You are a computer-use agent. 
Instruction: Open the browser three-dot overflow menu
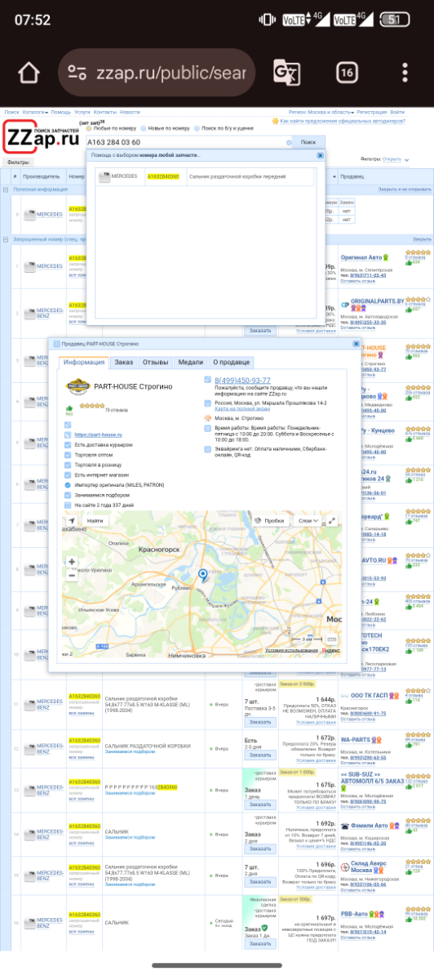point(405,73)
